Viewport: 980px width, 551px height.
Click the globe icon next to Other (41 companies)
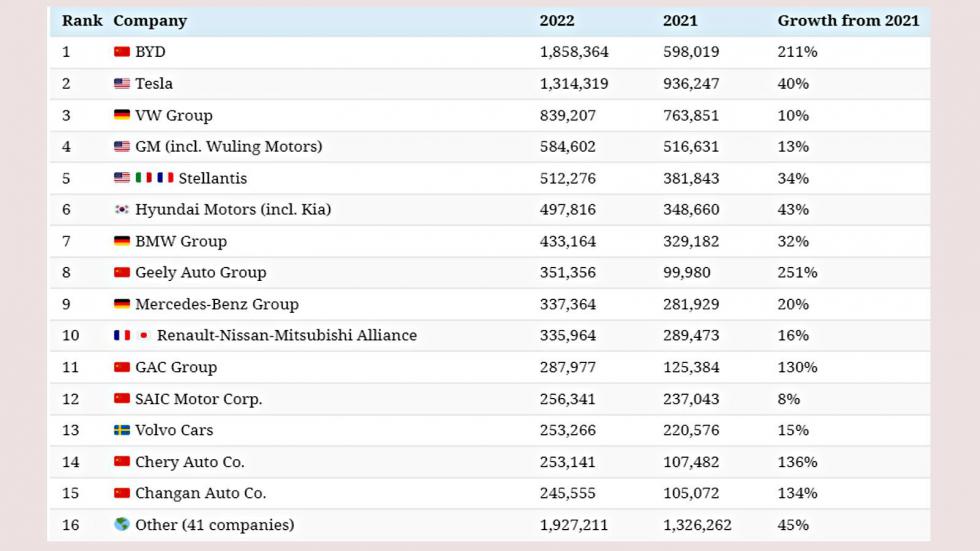tap(122, 524)
